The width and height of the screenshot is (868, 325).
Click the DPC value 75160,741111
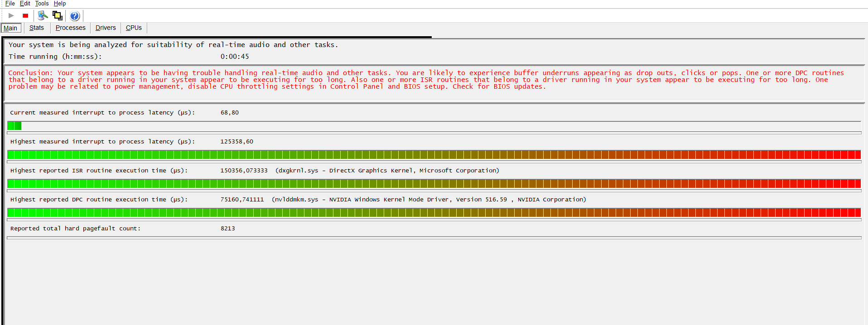(242, 200)
